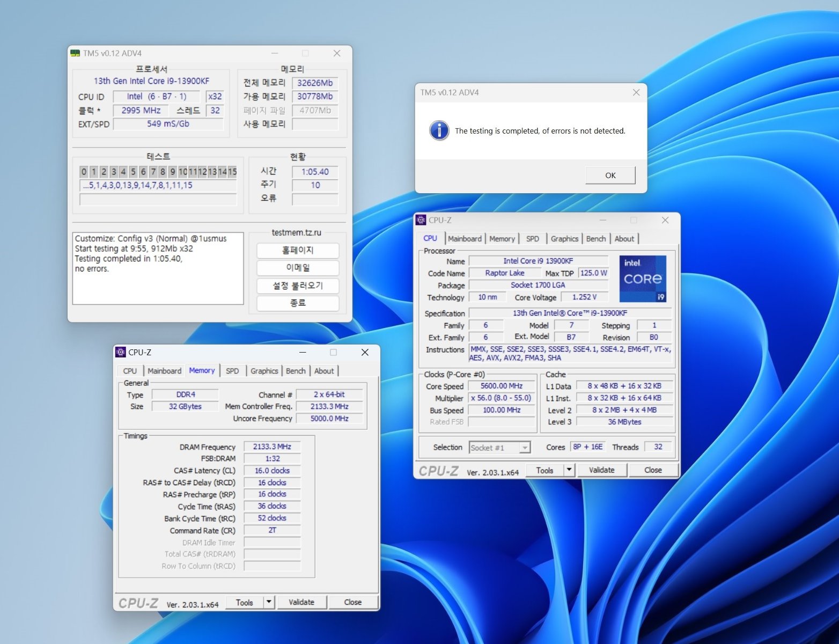Click the 2995 MHz clock value
Viewport: 839px width, 644px height.
coord(141,111)
